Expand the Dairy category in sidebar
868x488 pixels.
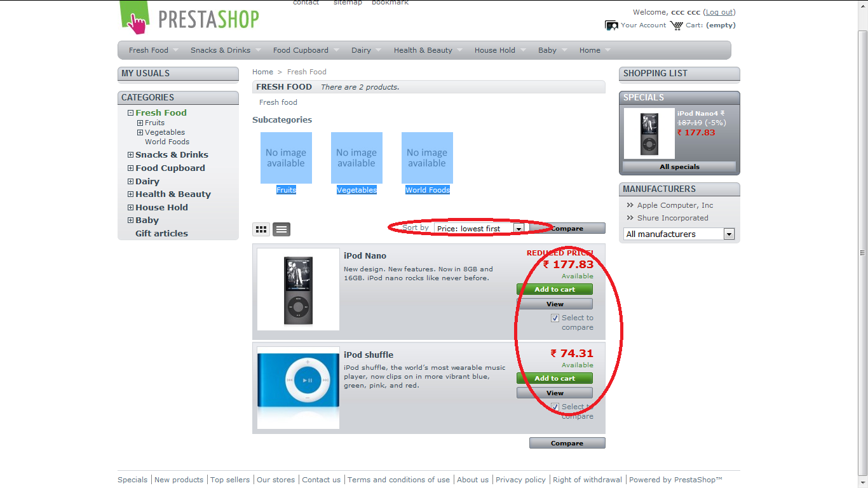pyautogui.click(x=130, y=182)
